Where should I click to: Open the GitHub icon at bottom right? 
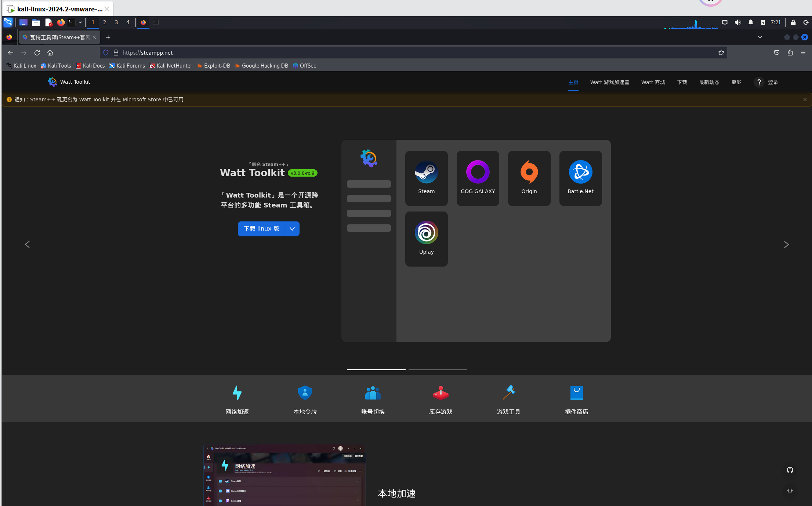(790, 470)
